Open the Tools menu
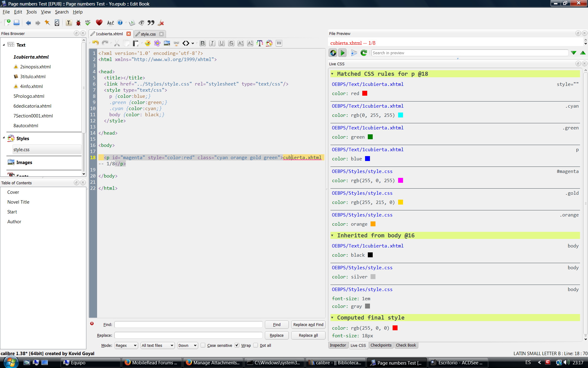Screen dimensions: 588x368 [31, 12]
